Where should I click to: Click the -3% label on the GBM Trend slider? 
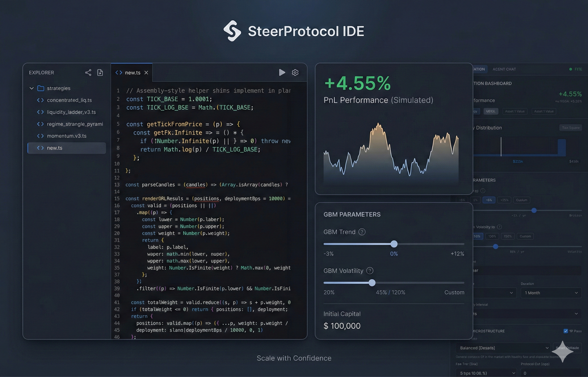[x=328, y=254]
